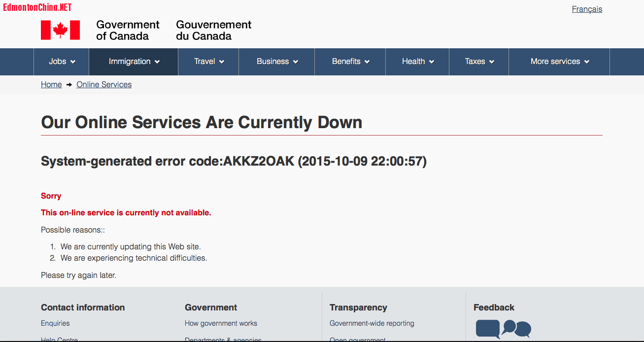Go to Home via the breadcrumb

[x=51, y=84]
